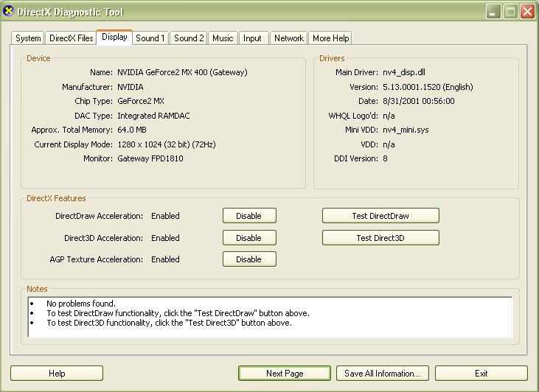This screenshot has width=539, height=392.
Task: Click the 'Current Display Mode:' label
Action: pos(73,144)
